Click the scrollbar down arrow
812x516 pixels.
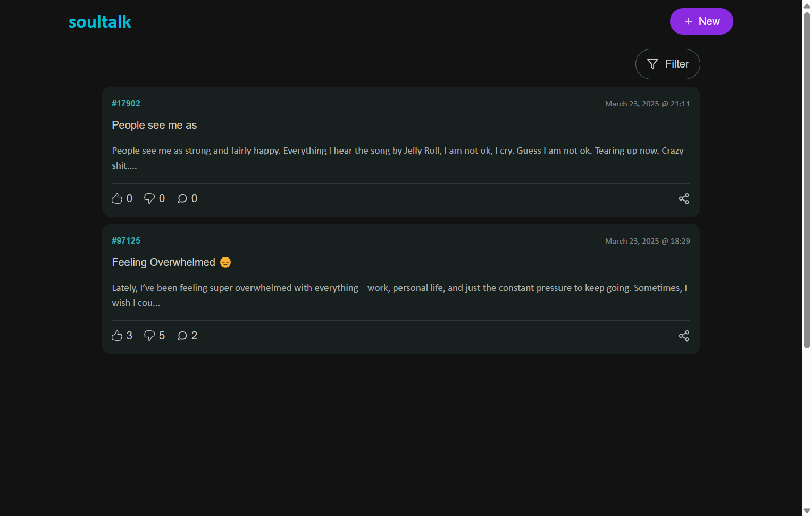click(807, 511)
